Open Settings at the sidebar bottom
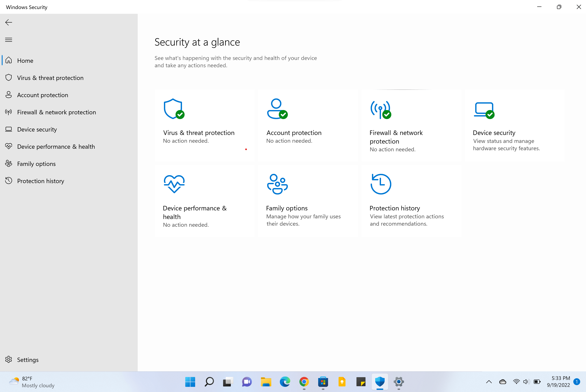586x392 pixels. coord(69,360)
